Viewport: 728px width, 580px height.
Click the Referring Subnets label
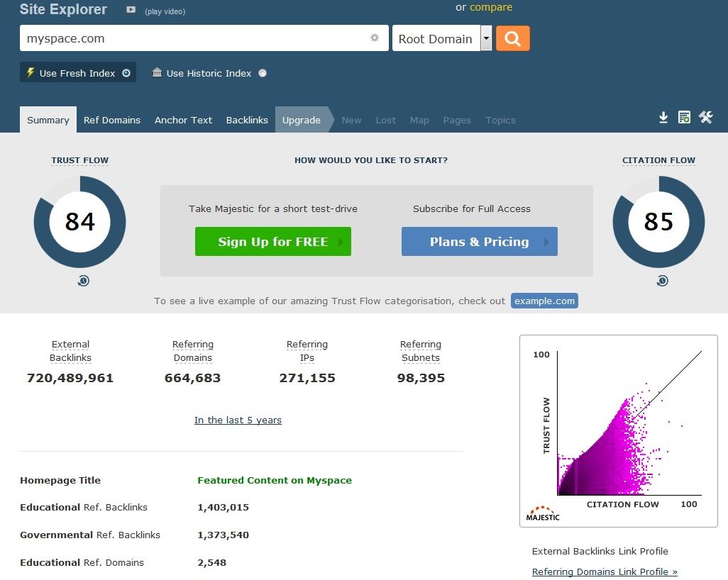(x=421, y=351)
